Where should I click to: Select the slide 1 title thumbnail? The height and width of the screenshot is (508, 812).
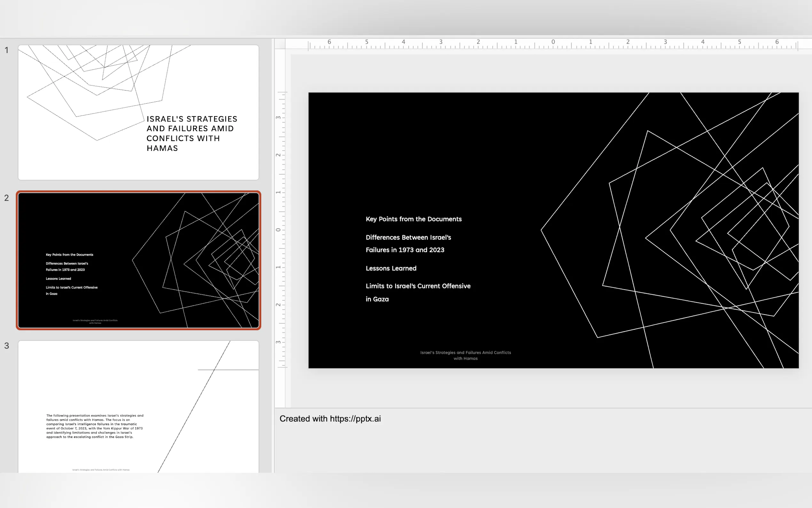tap(138, 113)
